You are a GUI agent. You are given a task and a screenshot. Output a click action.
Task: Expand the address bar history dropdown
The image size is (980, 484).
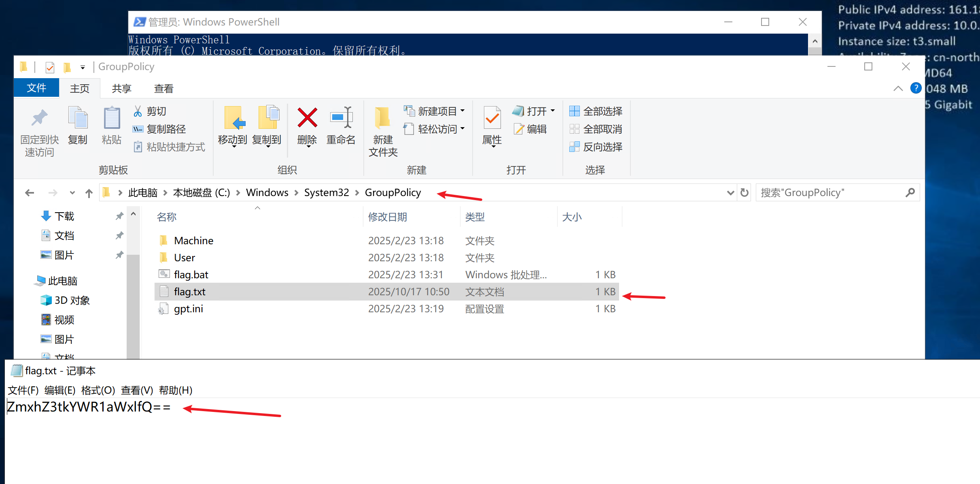coord(730,193)
